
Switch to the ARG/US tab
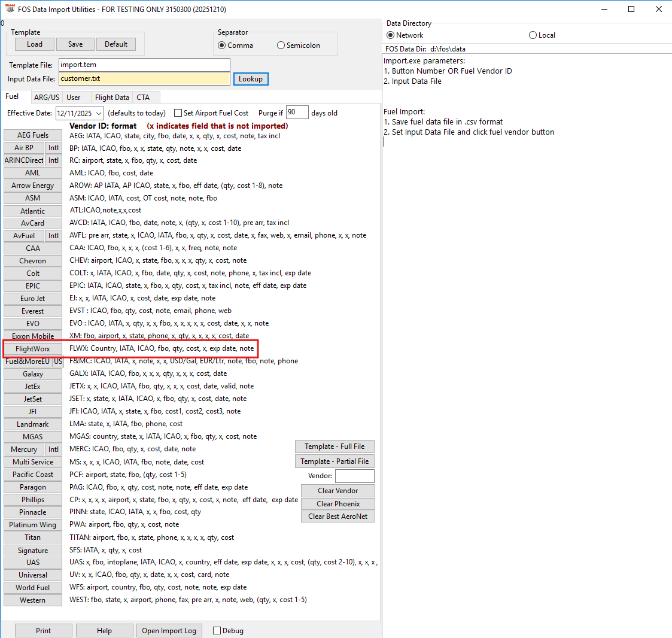[46, 98]
